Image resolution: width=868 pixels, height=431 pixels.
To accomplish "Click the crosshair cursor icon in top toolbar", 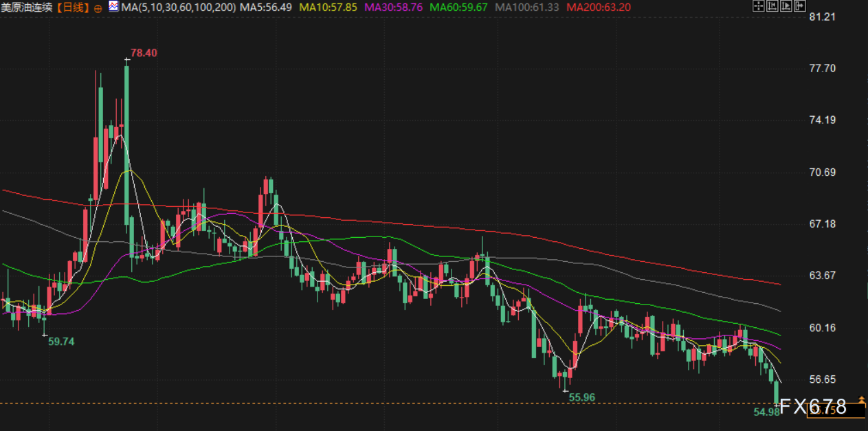I will coord(758,7).
